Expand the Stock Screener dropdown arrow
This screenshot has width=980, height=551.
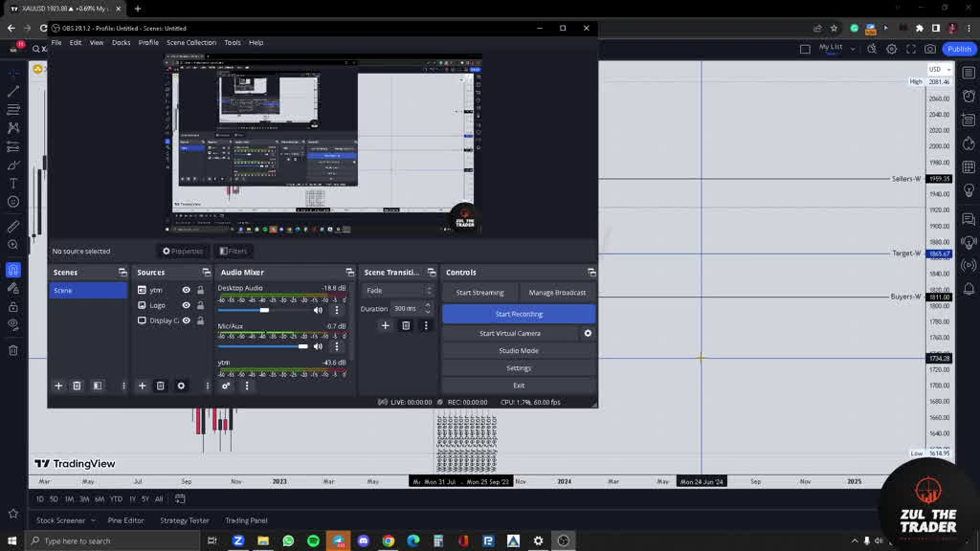[x=93, y=520]
